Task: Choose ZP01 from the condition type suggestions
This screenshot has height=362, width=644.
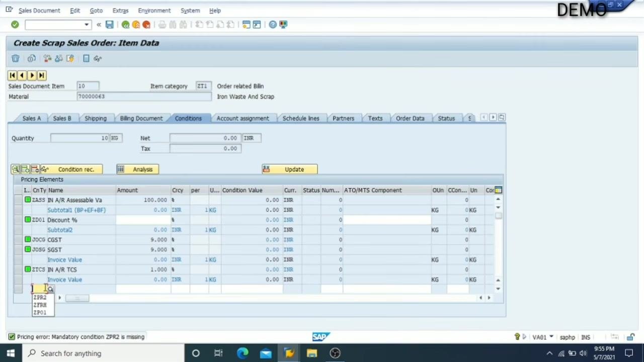Action: tap(40, 313)
